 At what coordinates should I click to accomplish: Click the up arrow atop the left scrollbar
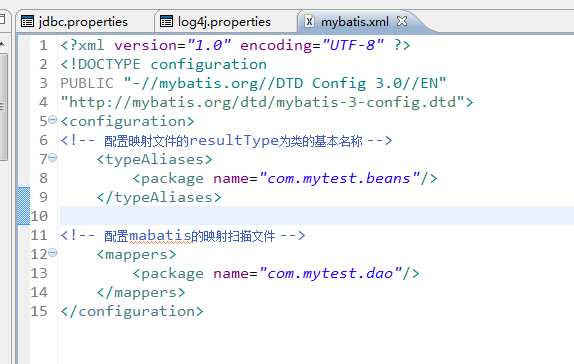[2, 44]
